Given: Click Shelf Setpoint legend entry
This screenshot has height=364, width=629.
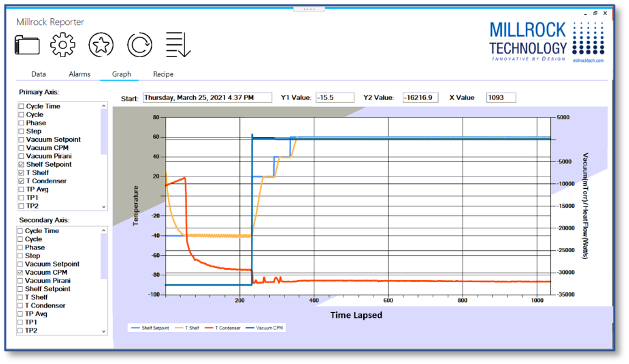Looking at the screenshot, I should [x=150, y=328].
